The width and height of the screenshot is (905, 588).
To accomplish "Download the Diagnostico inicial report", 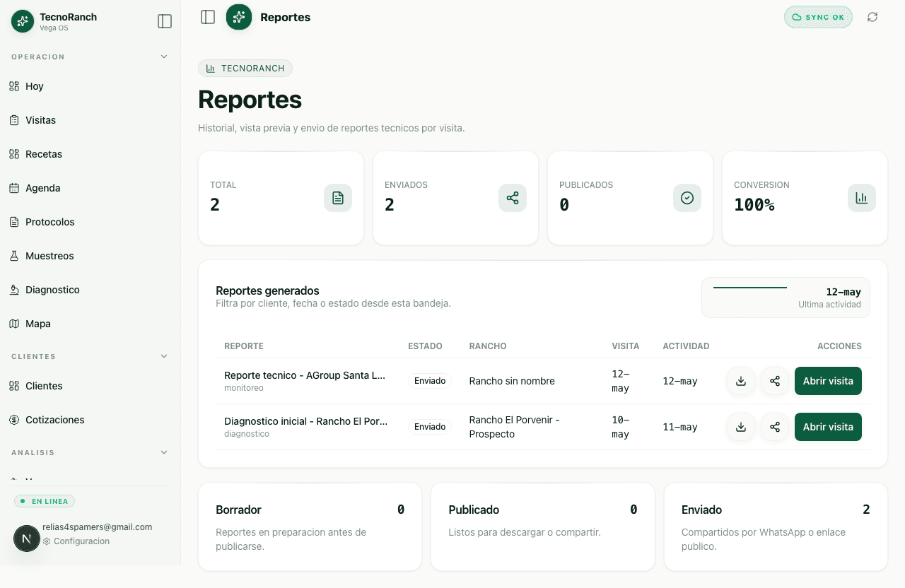I will pyautogui.click(x=741, y=427).
